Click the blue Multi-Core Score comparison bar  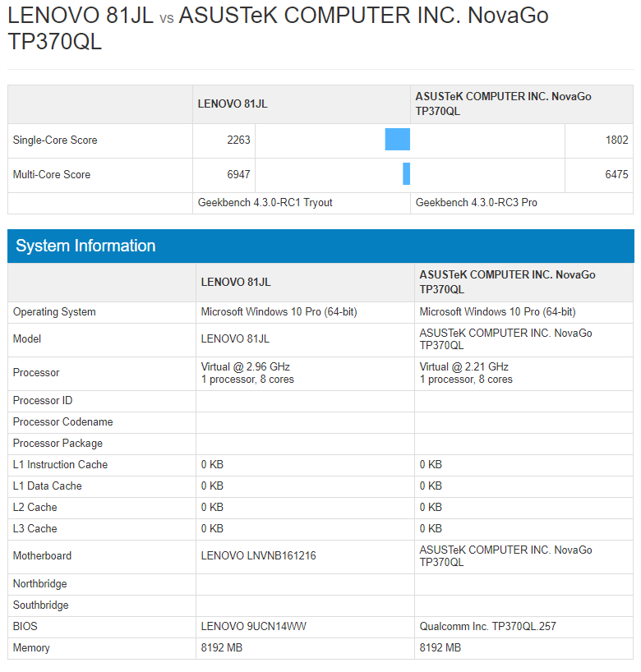(407, 173)
